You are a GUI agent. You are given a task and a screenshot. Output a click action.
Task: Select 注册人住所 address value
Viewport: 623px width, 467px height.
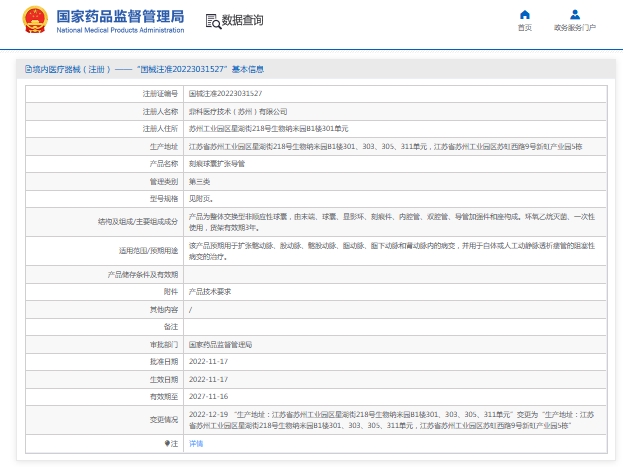pos(268,129)
